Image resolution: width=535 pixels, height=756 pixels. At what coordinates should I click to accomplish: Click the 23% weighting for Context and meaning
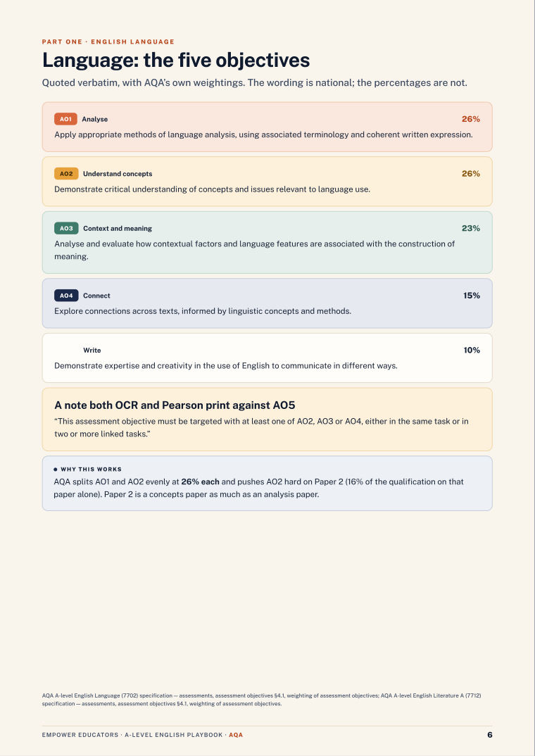pos(470,229)
